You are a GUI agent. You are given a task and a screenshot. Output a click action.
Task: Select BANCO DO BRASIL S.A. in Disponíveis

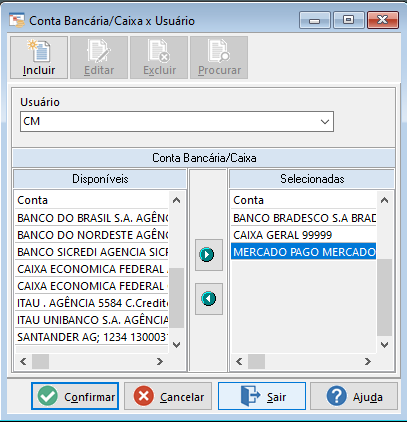[x=92, y=218]
